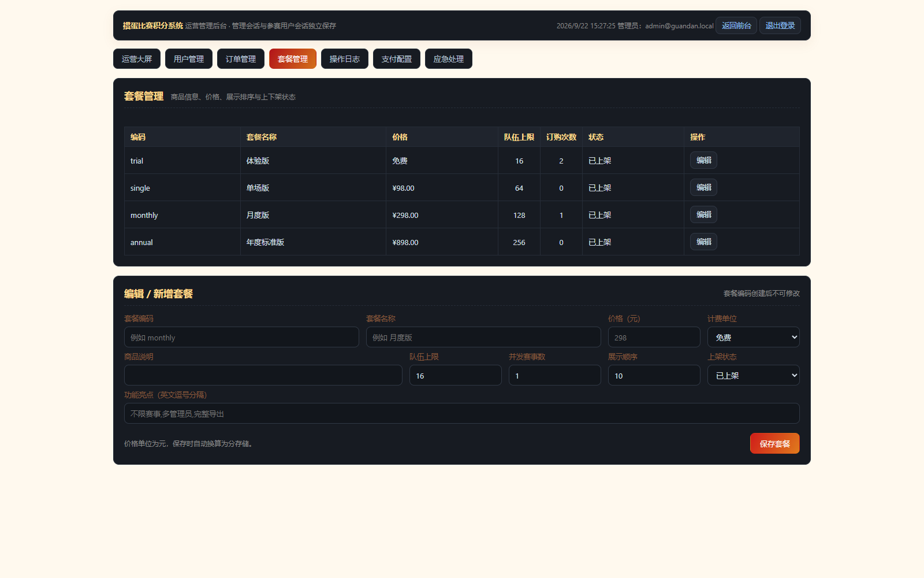This screenshot has width=924, height=578.
Task: Click the '免费' price cell for trial
Action: click(x=442, y=161)
